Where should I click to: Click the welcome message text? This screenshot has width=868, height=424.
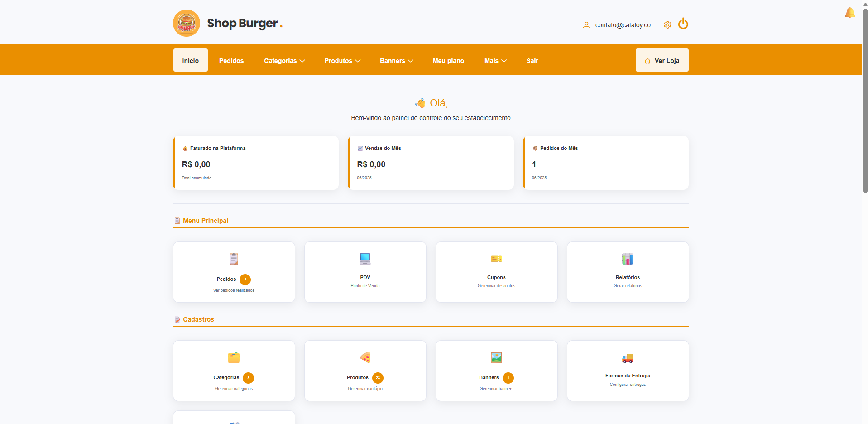point(431,118)
